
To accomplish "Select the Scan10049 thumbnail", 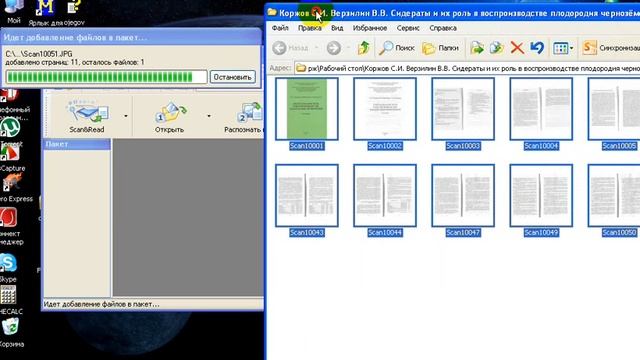I will point(541,196).
